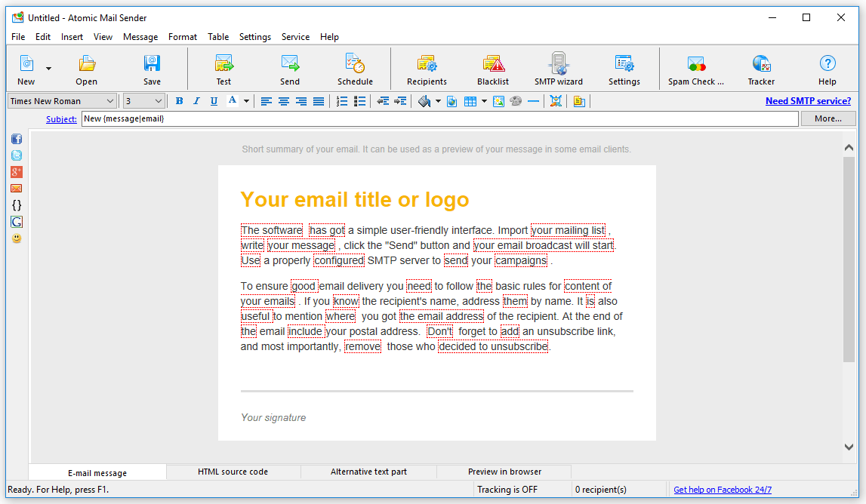Screen dimensions: 866x504
Task: Open the paint bucket dropdown arrow
Action: coord(438,101)
